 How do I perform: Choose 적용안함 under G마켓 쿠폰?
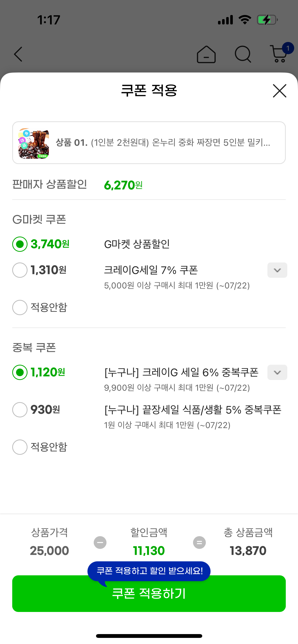[20, 308]
